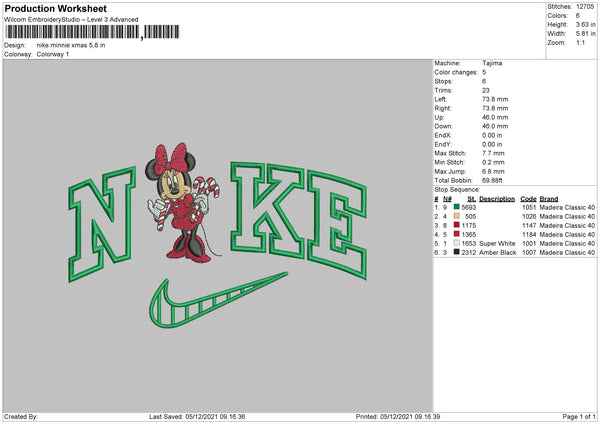
Task: Click thread code 1147
Action: click(x=529, y=225)
